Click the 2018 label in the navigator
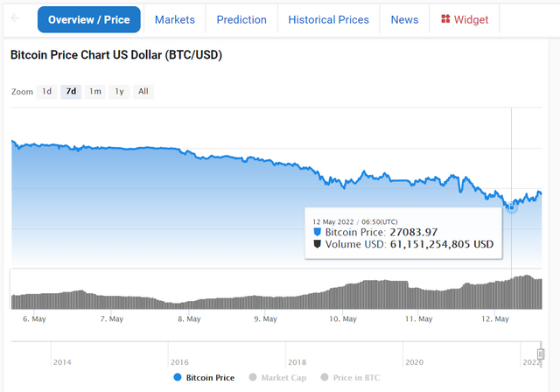 click(x=297, y=362)
